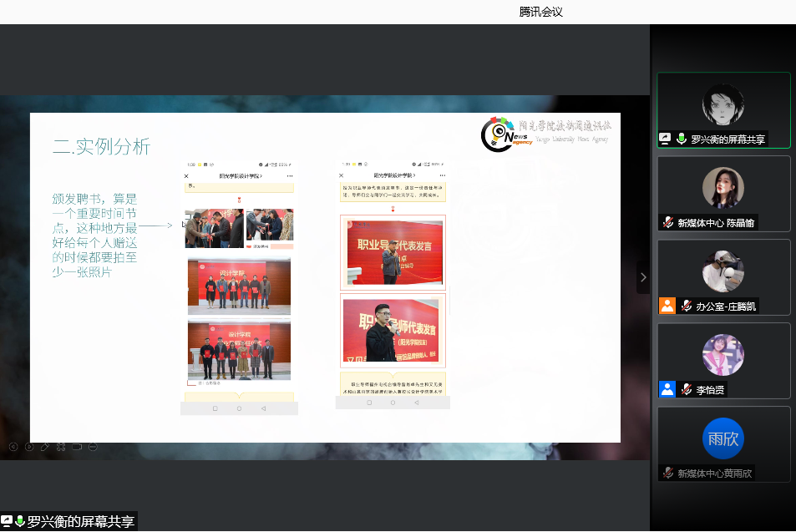This screenshot has height=532, width=796.
Task: Select the pen annotation tool on slideshow
Action: coord(45,447)
